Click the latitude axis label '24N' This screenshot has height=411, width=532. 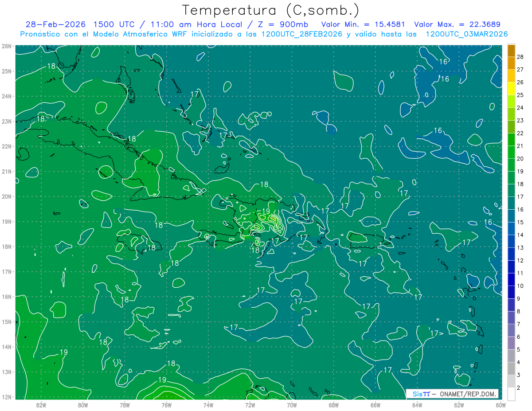[7, 96]
